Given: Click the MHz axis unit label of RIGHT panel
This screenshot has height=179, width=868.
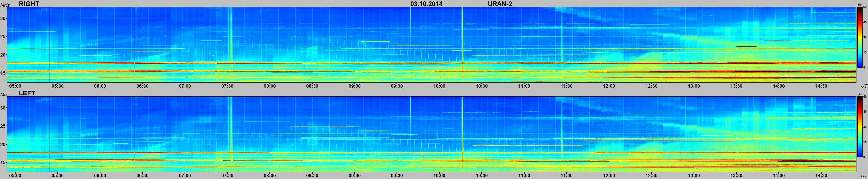Looking at the screenshot, I should pyautogui.click(x=5, y=5).
